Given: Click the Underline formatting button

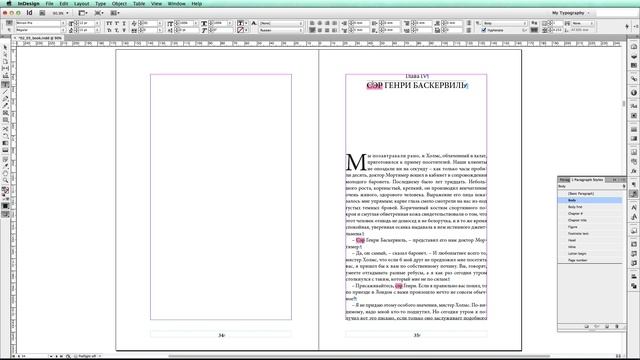Looking at the screenshot, I should coord(124,24).
